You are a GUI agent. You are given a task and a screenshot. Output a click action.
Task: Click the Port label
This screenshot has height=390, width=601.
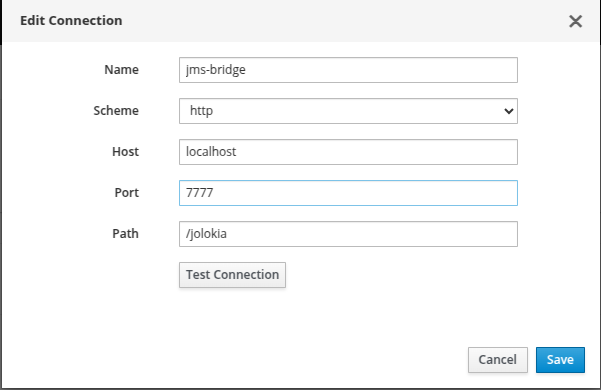tap(126, 193)
